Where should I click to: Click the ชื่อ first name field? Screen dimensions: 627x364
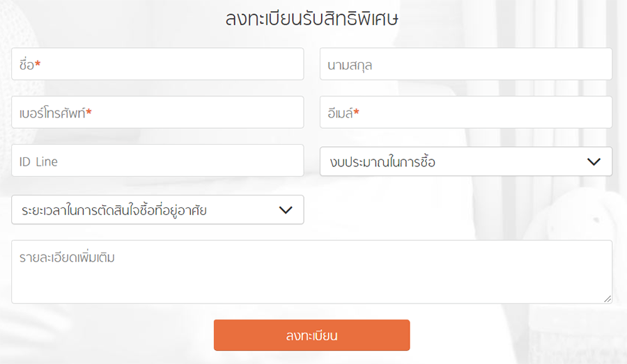pos(157,64)
